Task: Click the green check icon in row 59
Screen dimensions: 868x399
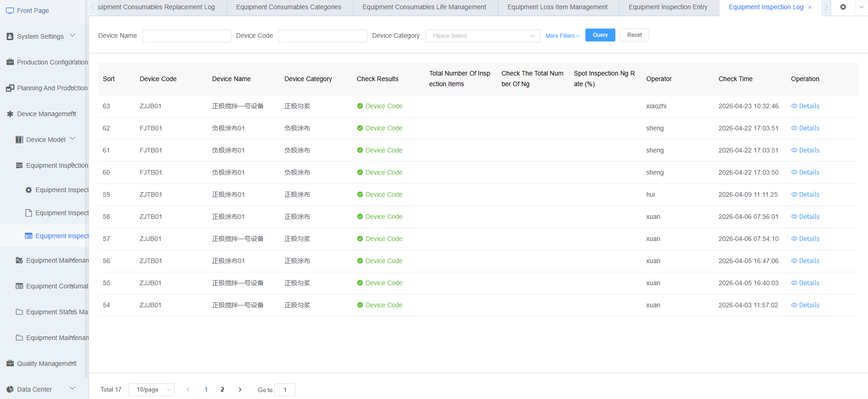Action: pyautogui.click(x=360, y=194)
